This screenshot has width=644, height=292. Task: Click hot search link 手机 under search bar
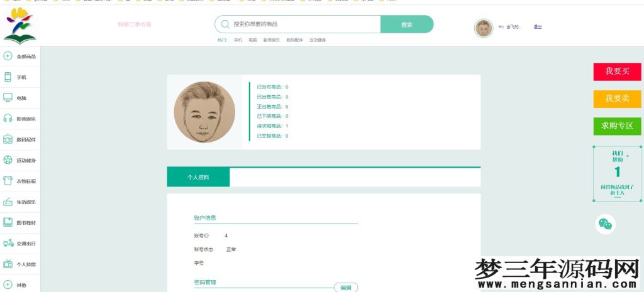click(238, 40)
